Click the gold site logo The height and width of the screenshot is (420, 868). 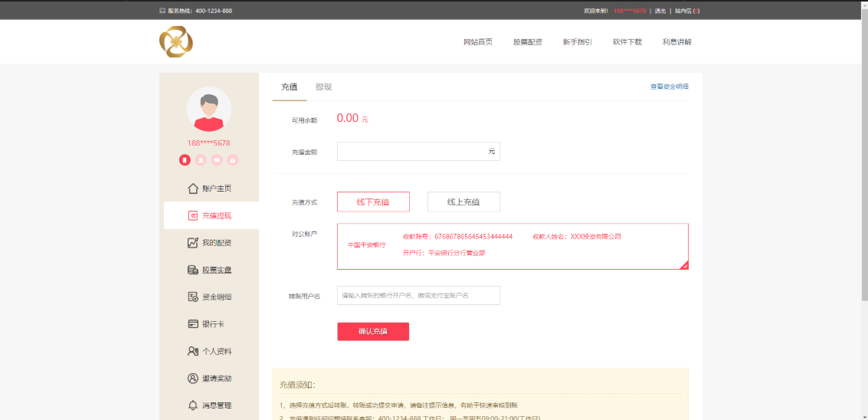[176, 41]
